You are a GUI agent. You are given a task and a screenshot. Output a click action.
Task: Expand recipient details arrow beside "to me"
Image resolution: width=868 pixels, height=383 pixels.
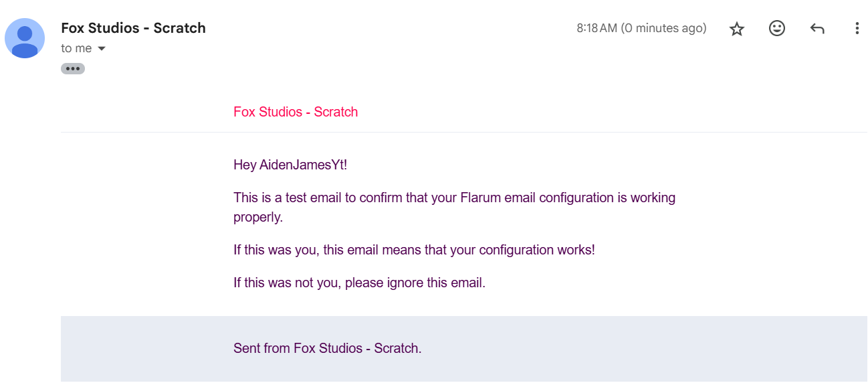pos(102,49)
